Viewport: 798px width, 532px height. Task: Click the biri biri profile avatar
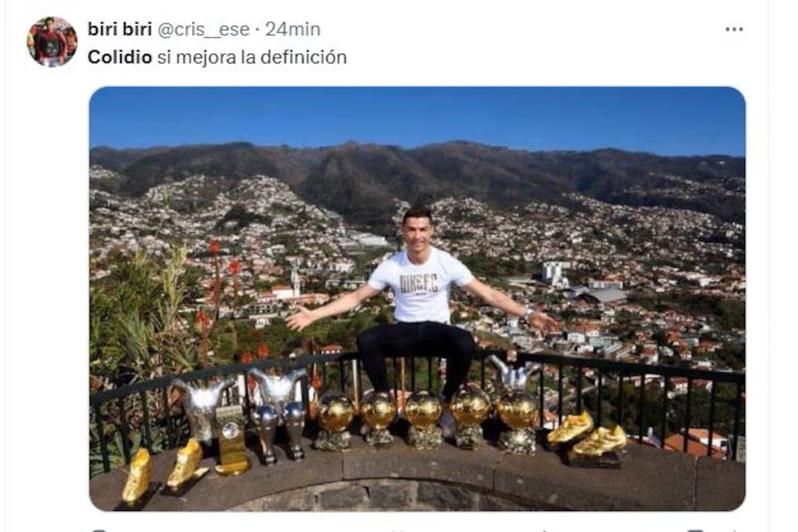[52, 41]
